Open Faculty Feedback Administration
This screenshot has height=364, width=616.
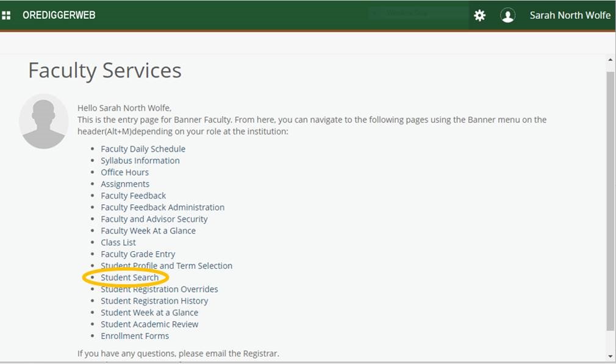[162, 207]
